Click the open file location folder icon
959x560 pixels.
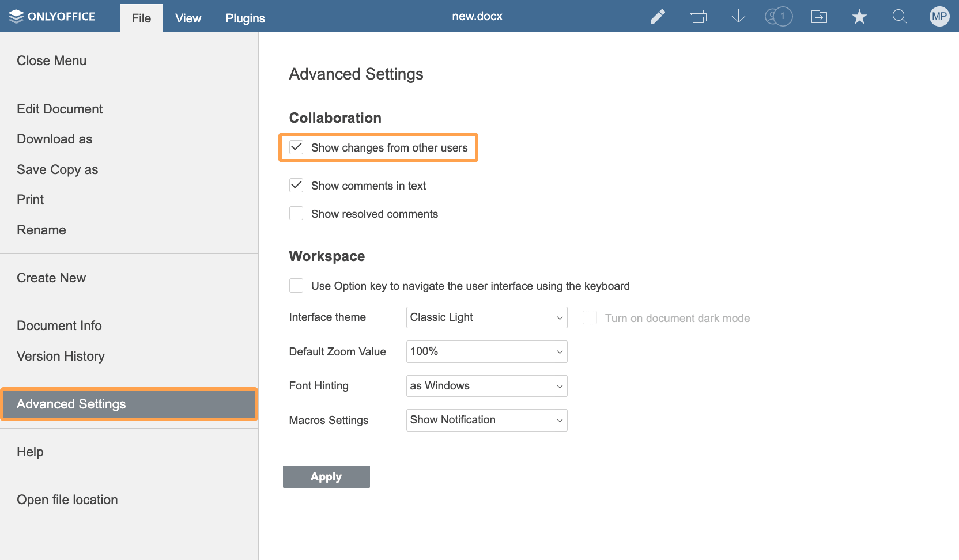819,17
